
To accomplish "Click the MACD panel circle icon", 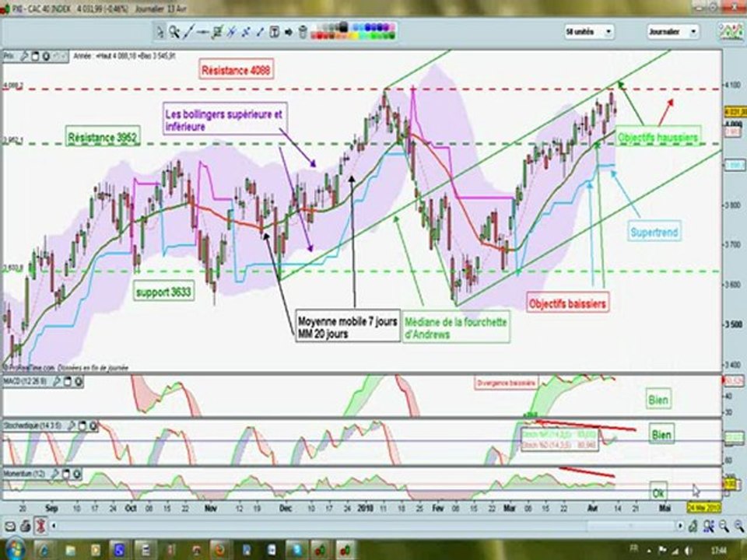I will click(x=78, y=381).
